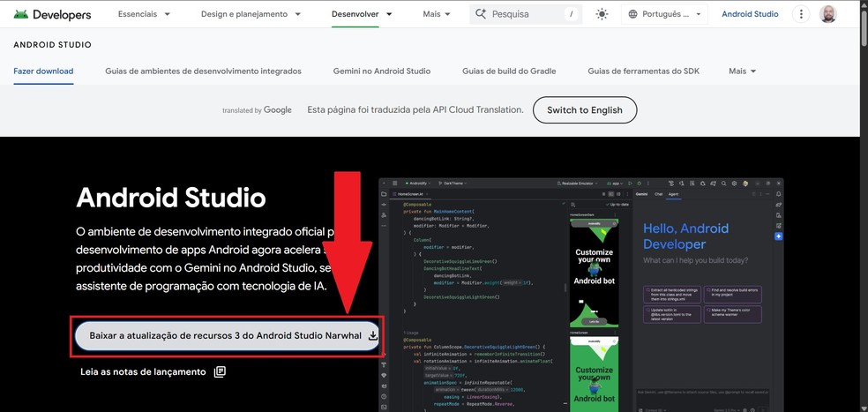Image resolution: width=868 pixels, height=412 pixels.
Task: Click the search magnifier in IDE preview toolbar
Action: [723, 184]
